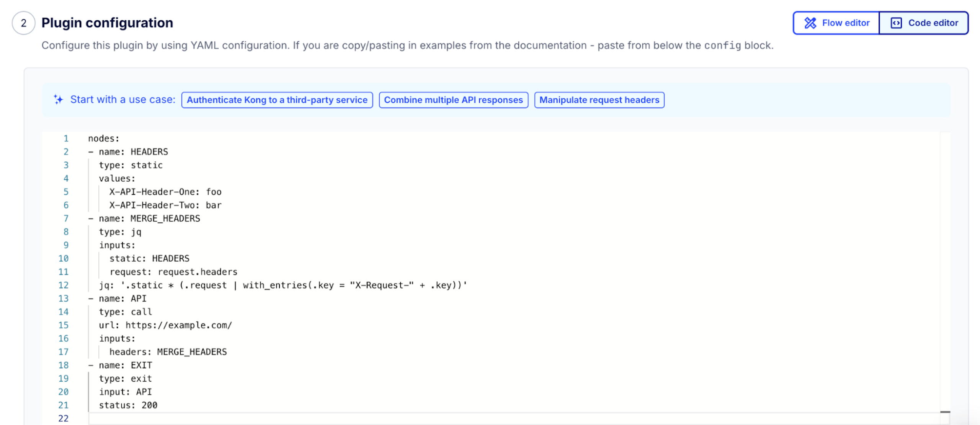This screenshot has height=425, width=980.
Task: Click the editor's vertical scrollbar track
Action: [x=945, y=268]
